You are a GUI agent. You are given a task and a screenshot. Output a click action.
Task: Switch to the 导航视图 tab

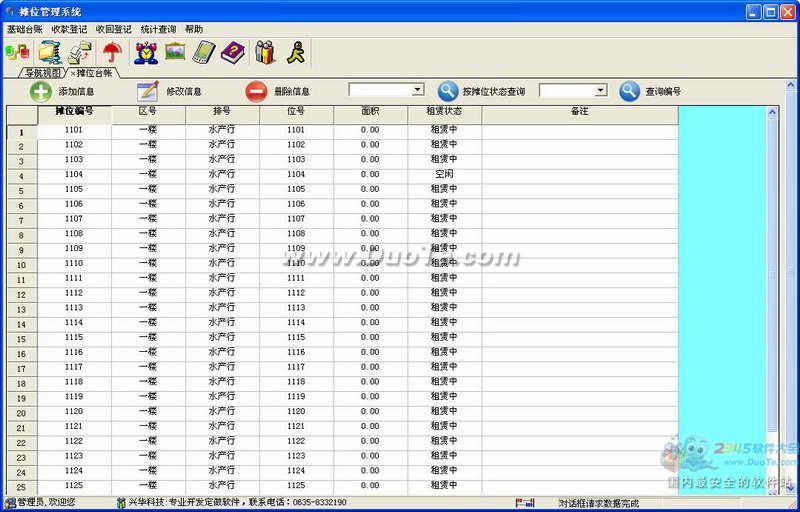click(40, 73)
